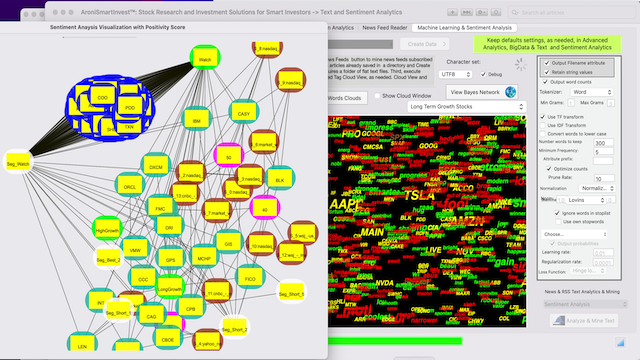Viewport: 640px width, 360px height.
Task: Uncheck Output word counts
Action: 545,82
